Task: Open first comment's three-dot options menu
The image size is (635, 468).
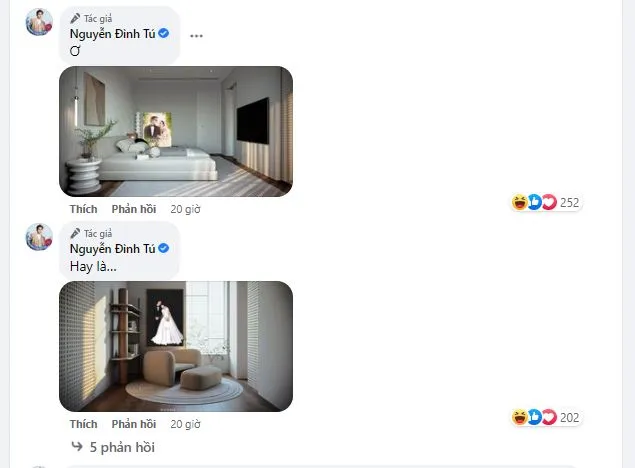Action: pos(196,36)
